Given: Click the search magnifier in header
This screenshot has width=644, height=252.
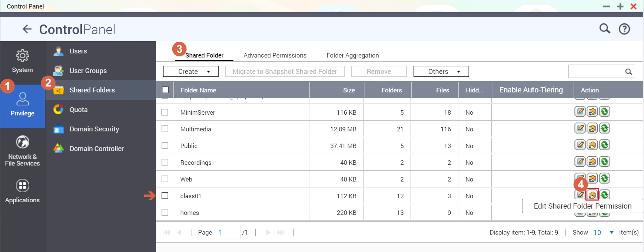Looking at the screenshot, I should [605, 29].
